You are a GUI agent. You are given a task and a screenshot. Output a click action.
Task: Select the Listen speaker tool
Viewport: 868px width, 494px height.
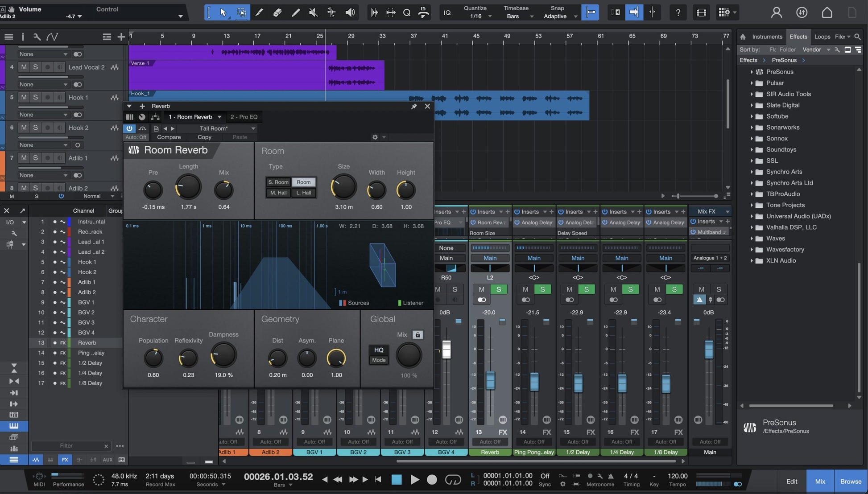tap(350, 12)
